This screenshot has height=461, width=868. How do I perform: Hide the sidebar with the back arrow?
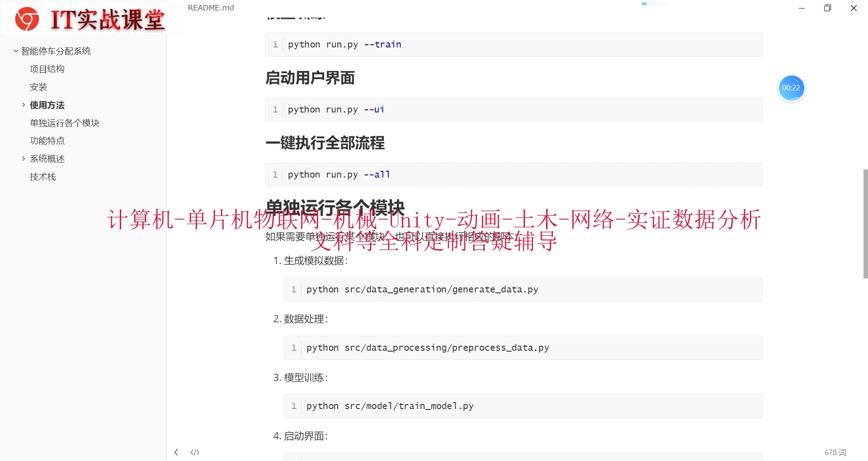[176, 452]
